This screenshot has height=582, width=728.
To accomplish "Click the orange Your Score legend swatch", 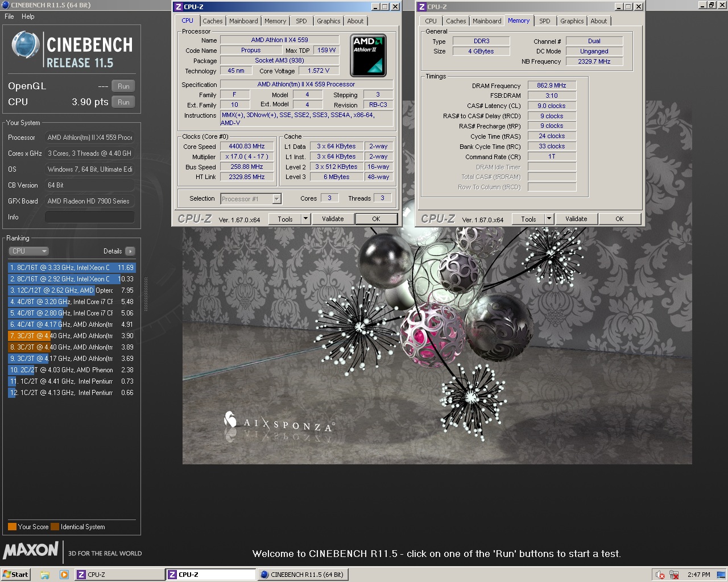I will point(12,527).
